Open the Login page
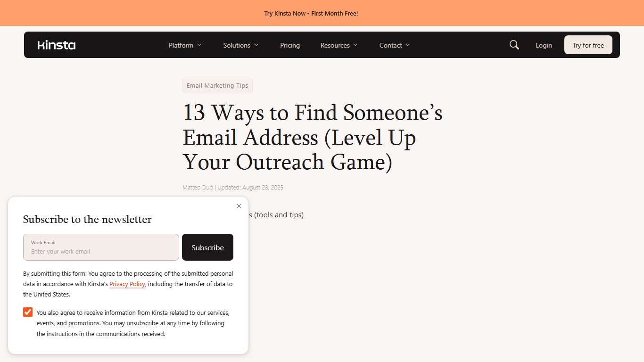The height and width of the screenshot is (362, 644). tap(544, 45)
